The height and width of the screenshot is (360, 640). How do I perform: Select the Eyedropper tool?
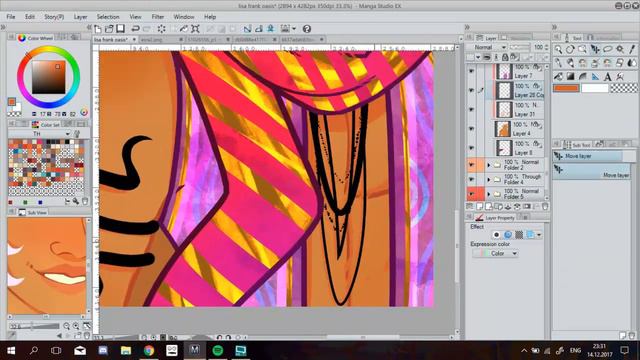(x=632, y=49)
